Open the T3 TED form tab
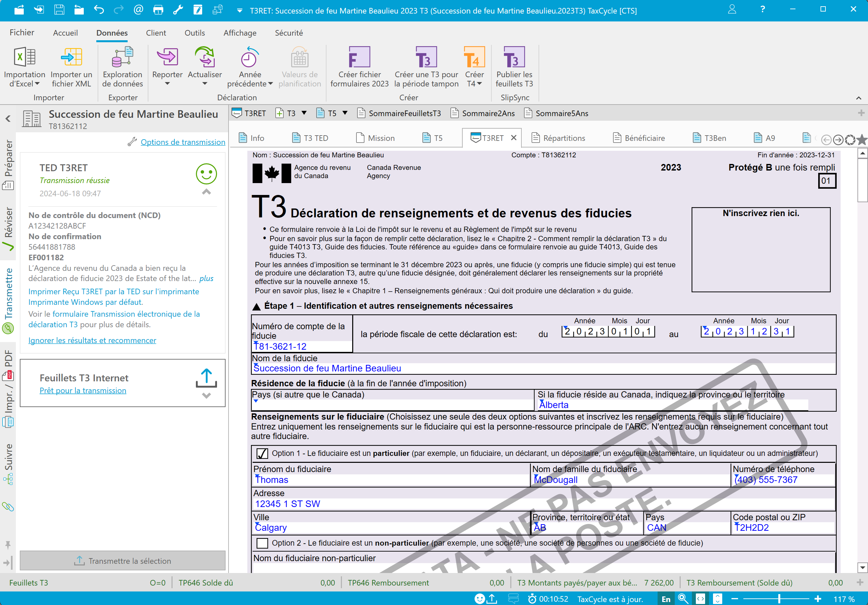Image resolution: width=868 pixels, height=605 pixels. [310, 138]
